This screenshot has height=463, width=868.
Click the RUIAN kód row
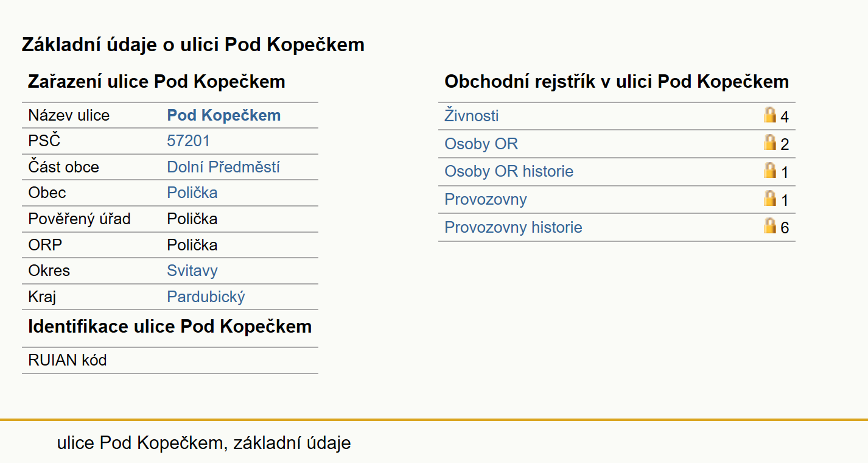[x=170, y=361]
